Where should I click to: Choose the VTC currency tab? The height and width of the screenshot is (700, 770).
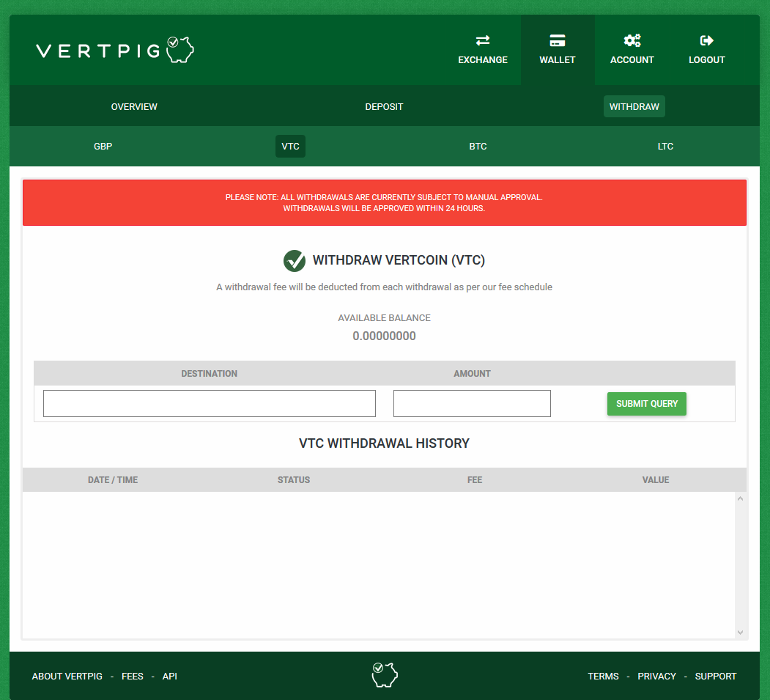(290, 147)
